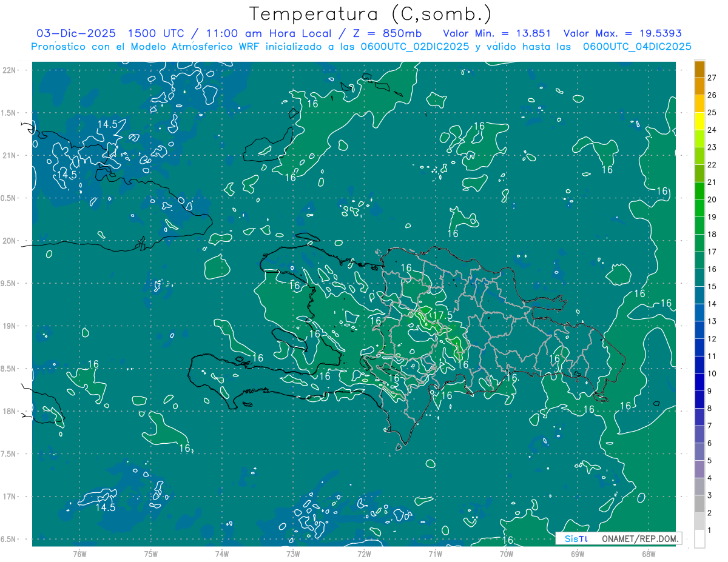Click the number 20 on the color scale
This screenshot has height=562, width=728.
(x=712, y=199)
